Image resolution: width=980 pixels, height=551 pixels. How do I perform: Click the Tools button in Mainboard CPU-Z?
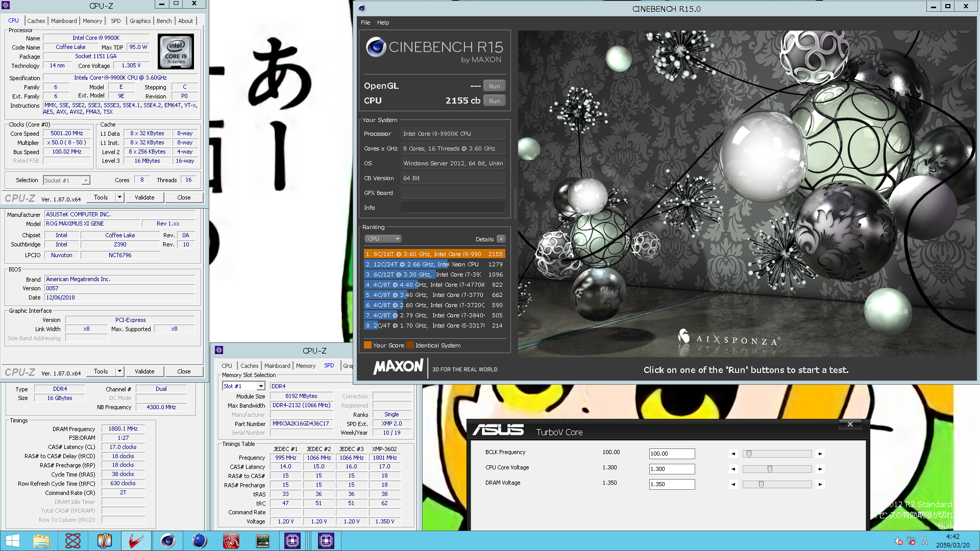click(x=101, y=371)
